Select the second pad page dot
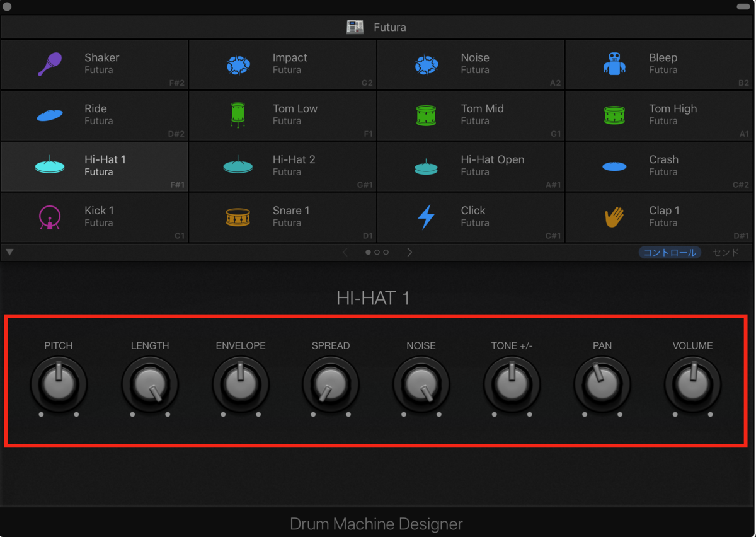Image resolution: width=756 pixels, height=537 pixels. (377, 252)
